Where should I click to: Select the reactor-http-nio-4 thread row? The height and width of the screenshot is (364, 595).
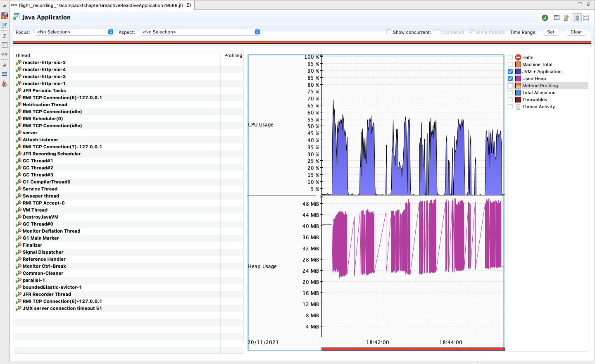tap(129, 69)
